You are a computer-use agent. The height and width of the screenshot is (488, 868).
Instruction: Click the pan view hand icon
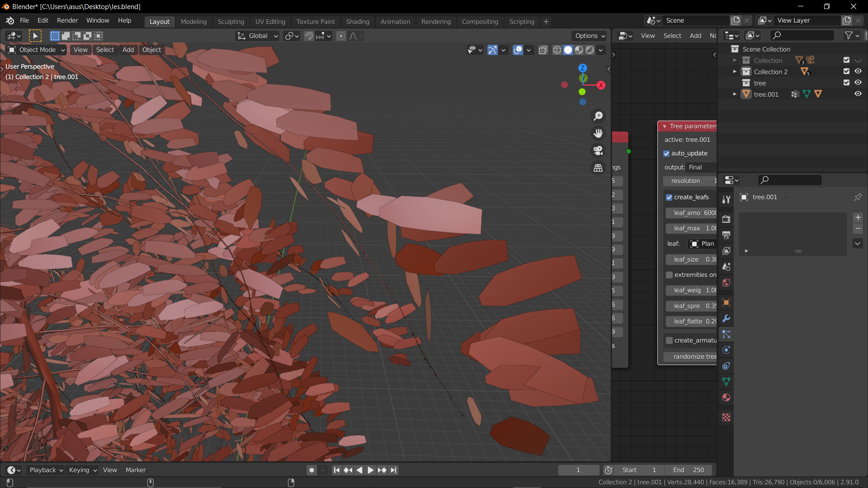[x=598, y=133]
